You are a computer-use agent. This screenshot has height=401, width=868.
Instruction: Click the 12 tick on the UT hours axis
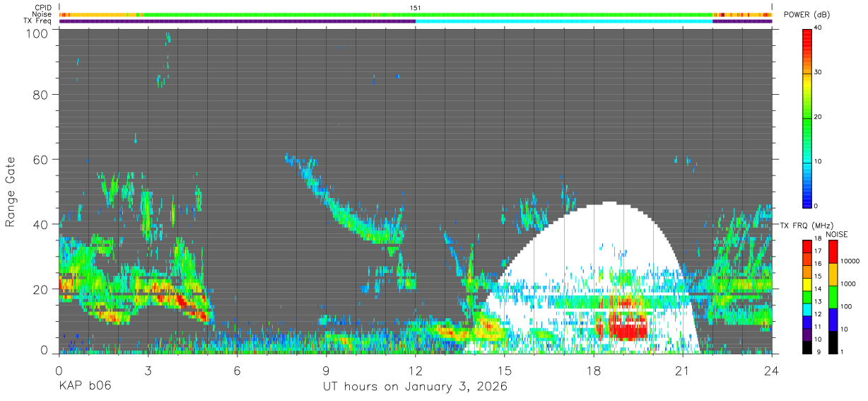(416, 370)
